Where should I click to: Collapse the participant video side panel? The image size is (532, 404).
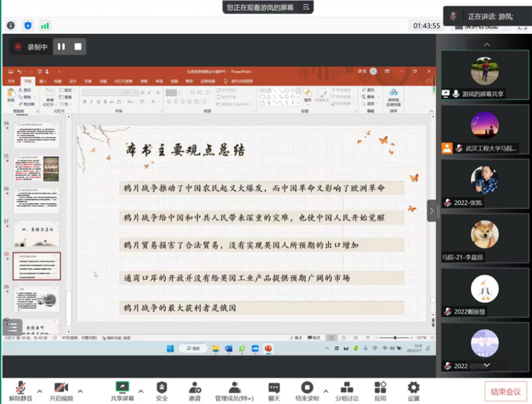[x=431, y=210]
